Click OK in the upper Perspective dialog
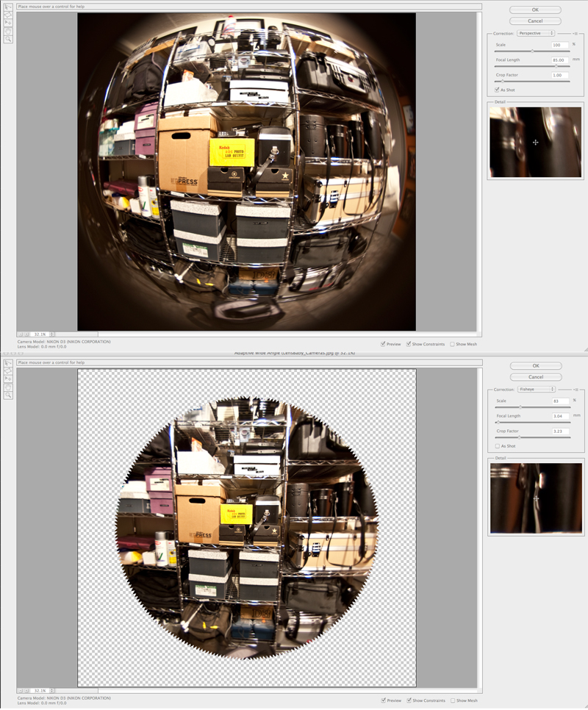The width and height of the screenshot is (588, 710). (535, 10)
